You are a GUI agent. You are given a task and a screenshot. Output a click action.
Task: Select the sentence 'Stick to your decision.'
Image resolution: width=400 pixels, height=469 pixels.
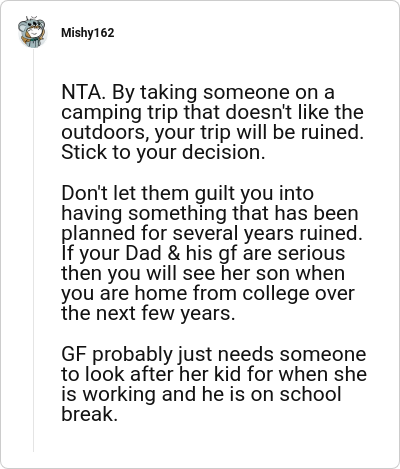click(x=163, y=152)
